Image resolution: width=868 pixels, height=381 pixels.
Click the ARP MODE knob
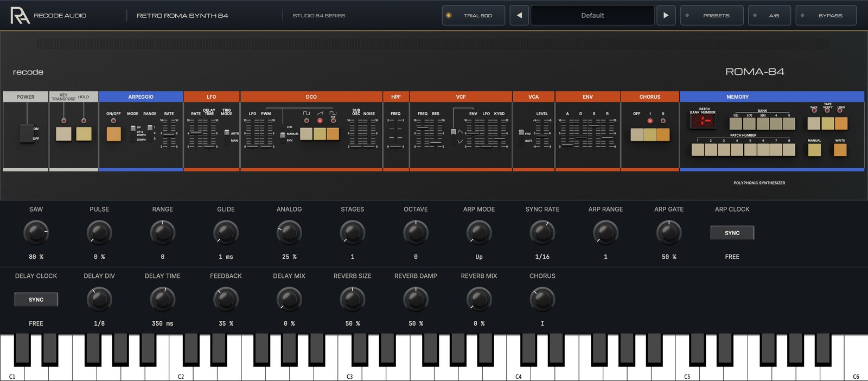tap(479, 233)
